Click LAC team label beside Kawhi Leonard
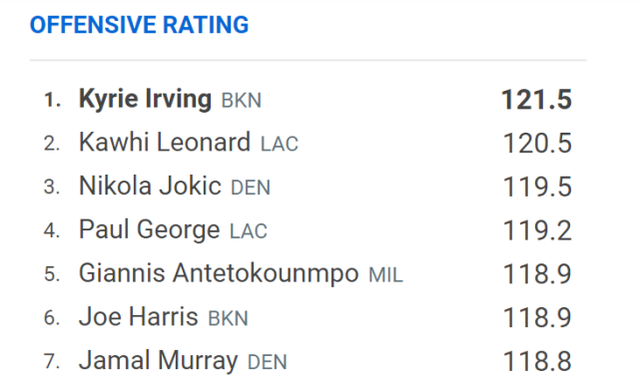 280,144
